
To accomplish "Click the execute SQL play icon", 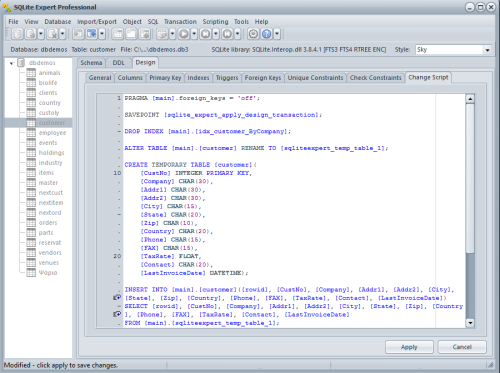I will click(x=184, y=34).
